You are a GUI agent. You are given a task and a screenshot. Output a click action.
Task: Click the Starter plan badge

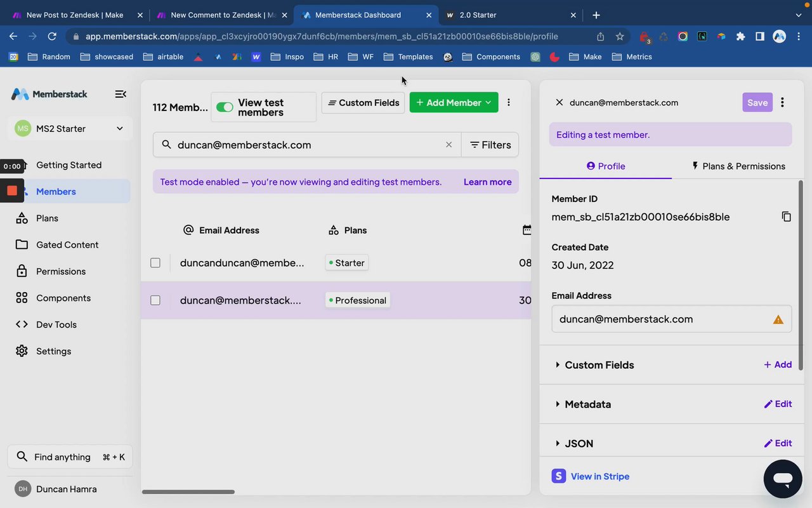pyautogui.click(x=347, y=263)
